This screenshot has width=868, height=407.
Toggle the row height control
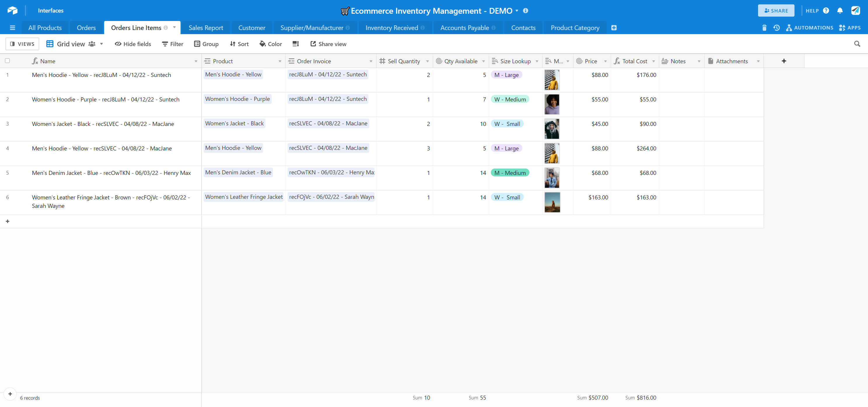295,44
